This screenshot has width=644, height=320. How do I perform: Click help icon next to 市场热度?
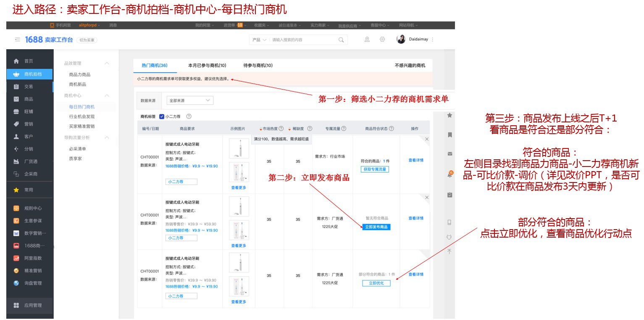281,129
